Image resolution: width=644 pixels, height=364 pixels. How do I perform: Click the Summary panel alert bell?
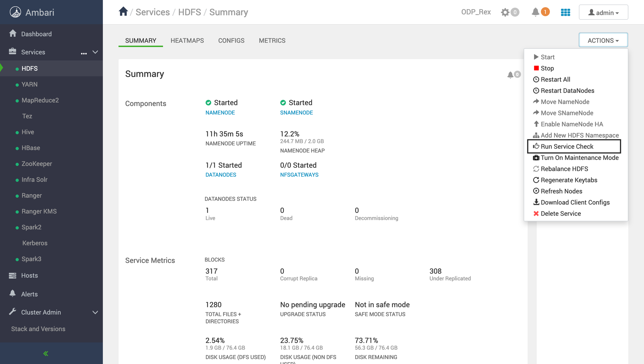pos(510,75)
